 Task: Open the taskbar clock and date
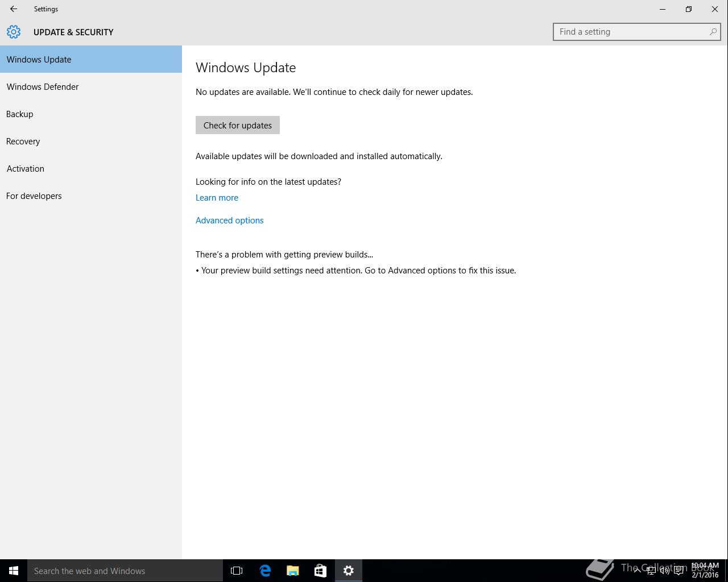[705, 571]
